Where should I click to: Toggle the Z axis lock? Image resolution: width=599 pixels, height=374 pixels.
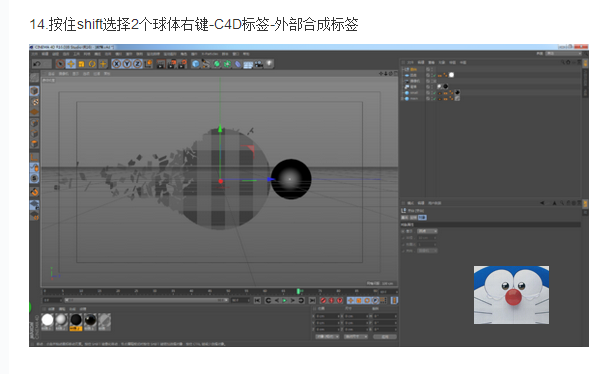click(137, 64)
